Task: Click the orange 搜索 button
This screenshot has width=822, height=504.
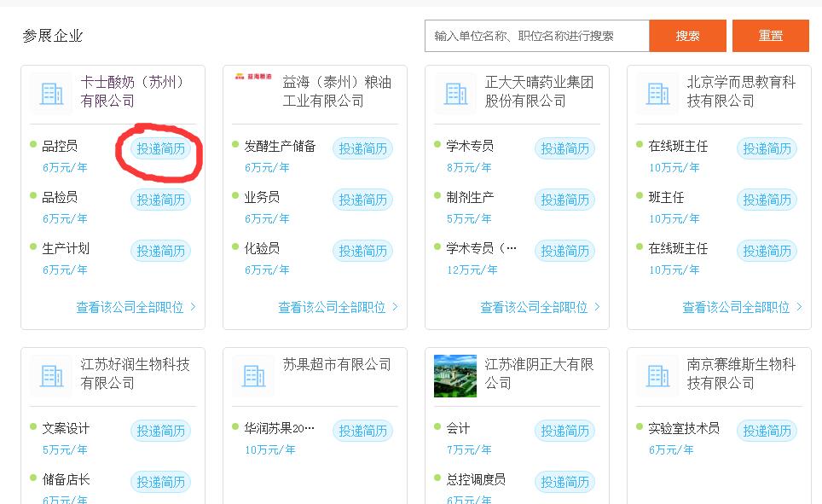Action: click(x=687, y=36)
